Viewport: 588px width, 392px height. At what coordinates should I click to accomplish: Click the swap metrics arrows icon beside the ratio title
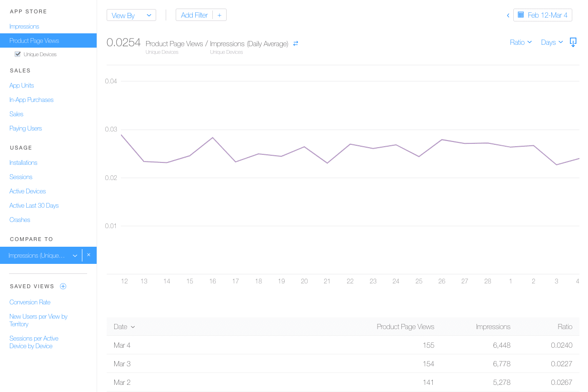click(x=295, y=43)
